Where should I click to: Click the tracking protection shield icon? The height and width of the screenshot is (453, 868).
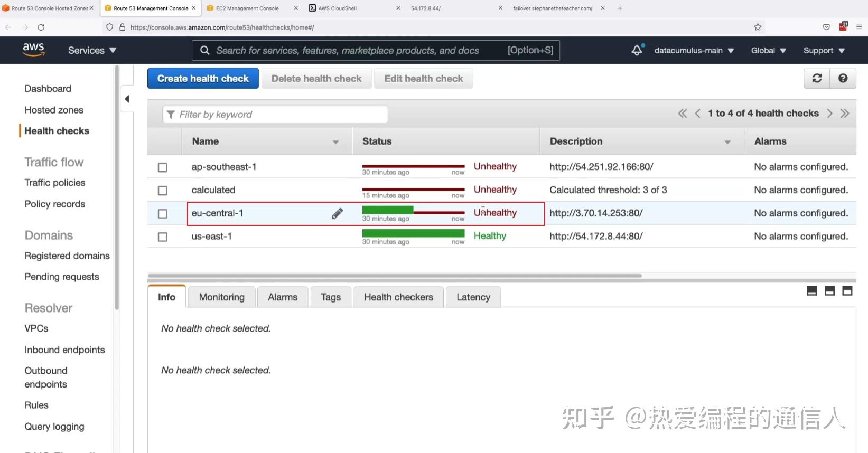[x=109, y=27]
